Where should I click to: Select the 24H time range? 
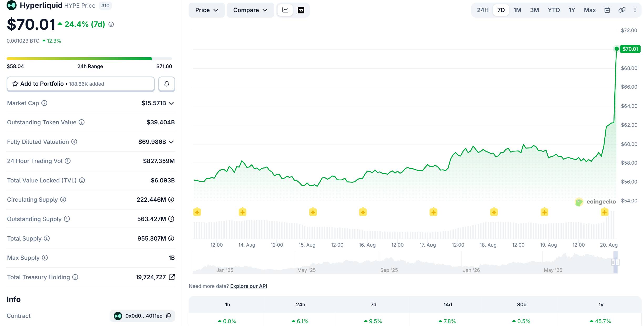pos(483,10)
